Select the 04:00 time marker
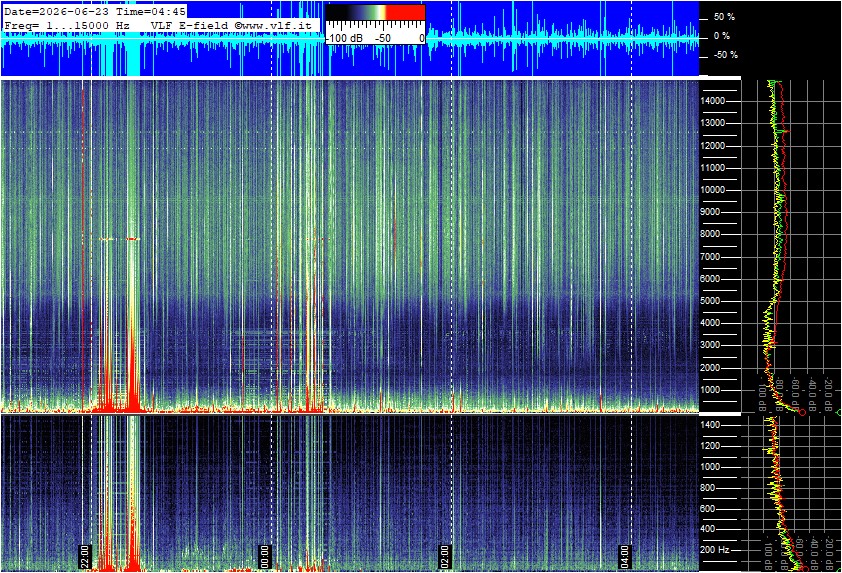Screen dimensions: 842x573 click(x=624, y=557)
